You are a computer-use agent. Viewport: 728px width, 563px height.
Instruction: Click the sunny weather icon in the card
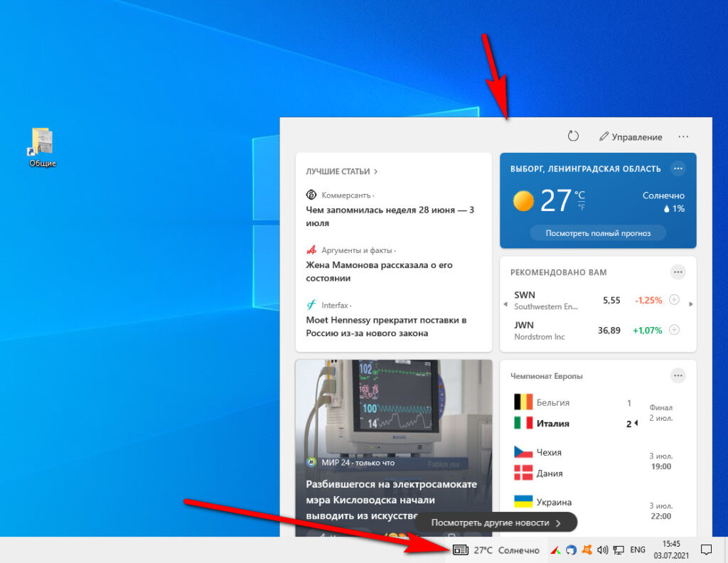pyautogui.click(x=523, y=201)
